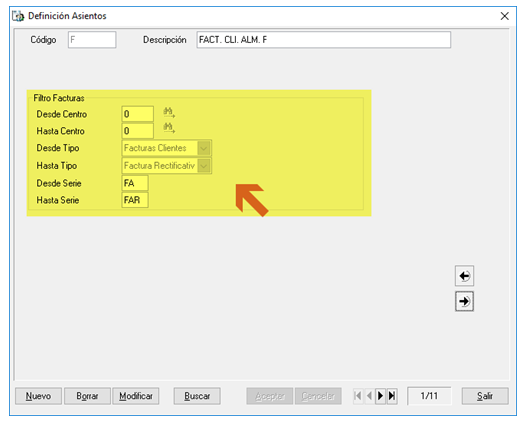Go to the next record
Screen dimensions: 522x421
(x=380, y=396)
